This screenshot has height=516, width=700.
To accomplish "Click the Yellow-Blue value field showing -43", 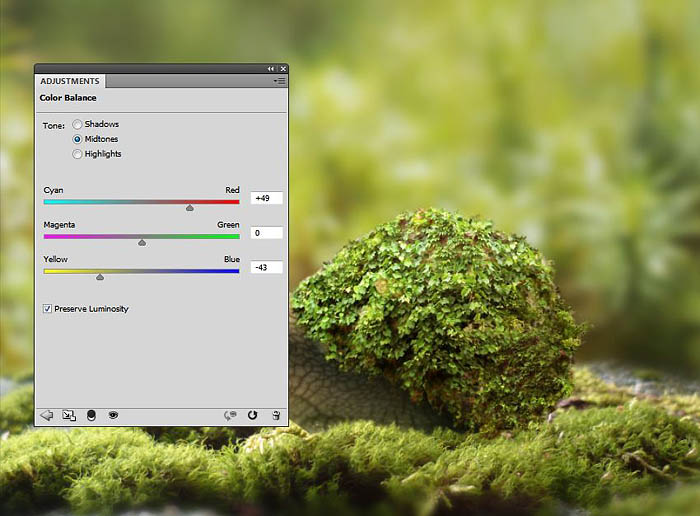I will point(267,267).
